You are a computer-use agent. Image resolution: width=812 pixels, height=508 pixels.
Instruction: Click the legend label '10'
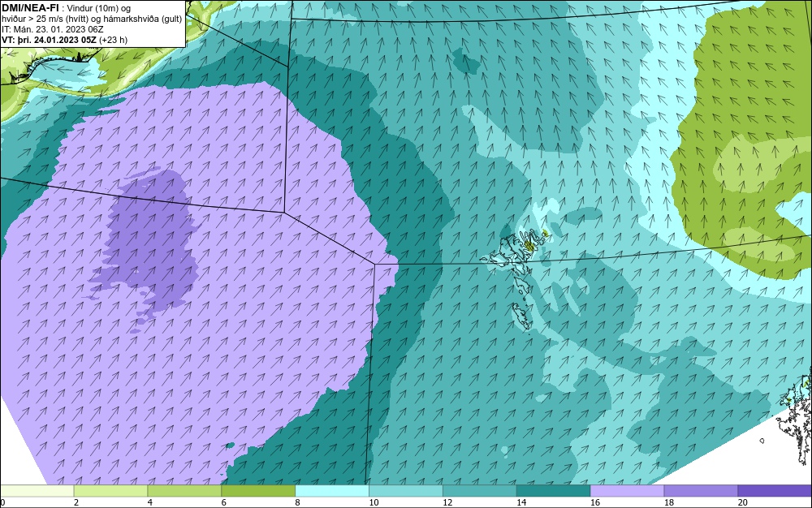coord(374,502)
